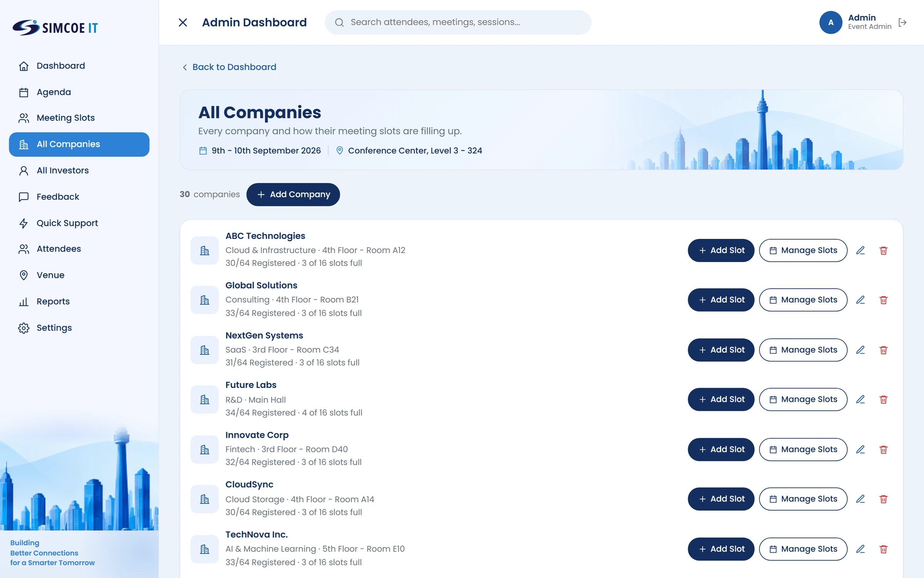Click the search attendees input field
924x578 pixels.
pyautogui.click(x=458, y=22)
